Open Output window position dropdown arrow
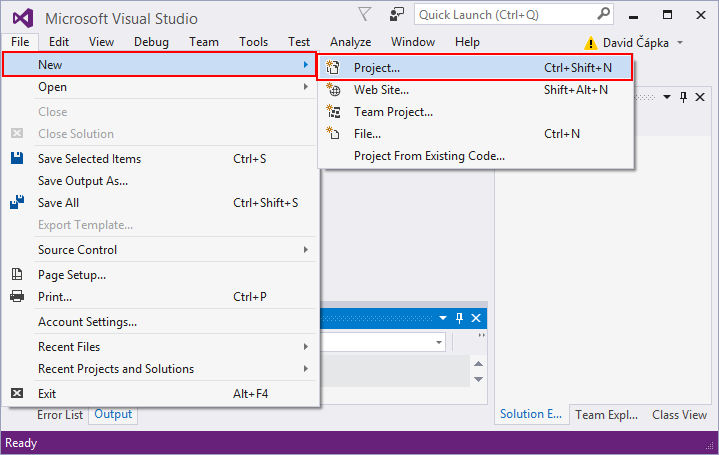Screen dimensions: 719x455 (443, 318)
